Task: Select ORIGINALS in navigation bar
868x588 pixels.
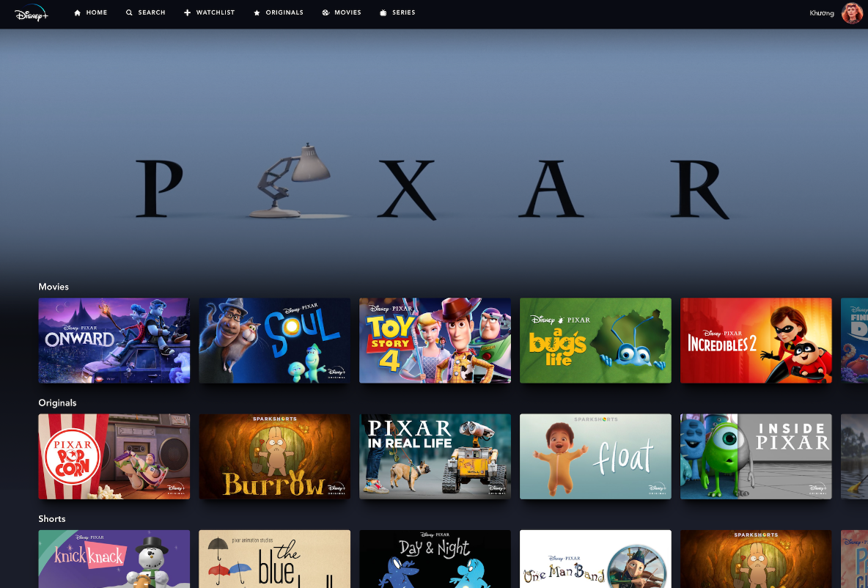Action: pos(284,12)
